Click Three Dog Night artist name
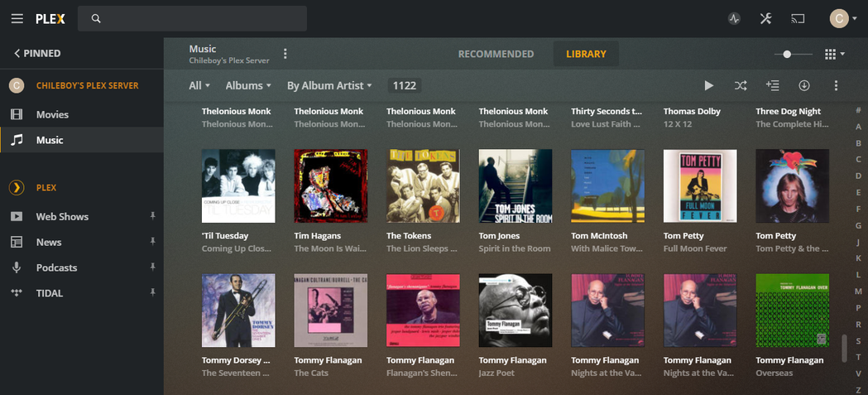 tap(789, 111)
